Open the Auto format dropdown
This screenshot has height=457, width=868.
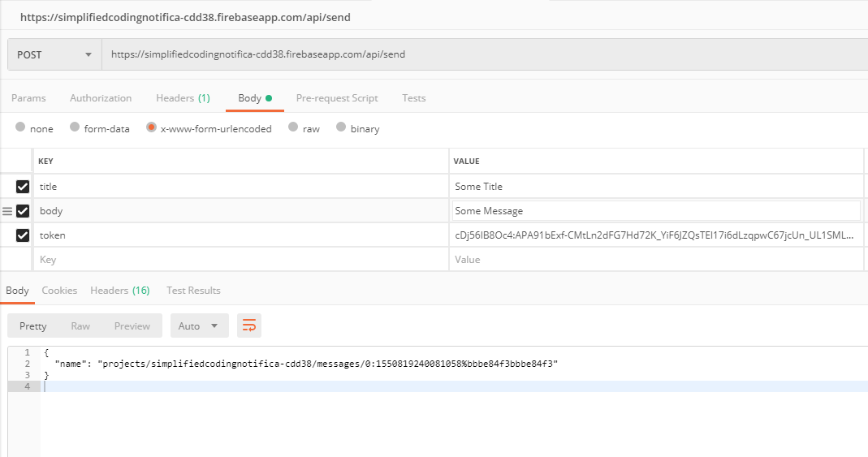click(x=199, y=326)
